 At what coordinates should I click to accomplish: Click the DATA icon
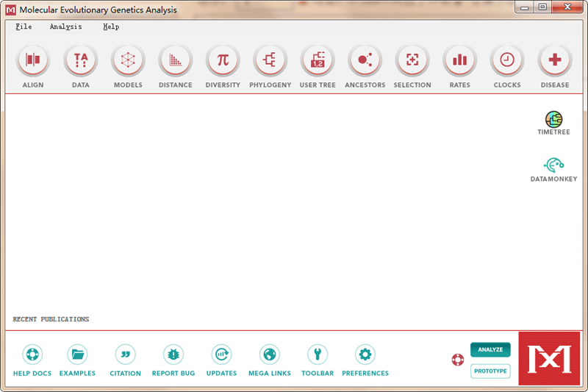pyautogui.click(x=81, y=60)
